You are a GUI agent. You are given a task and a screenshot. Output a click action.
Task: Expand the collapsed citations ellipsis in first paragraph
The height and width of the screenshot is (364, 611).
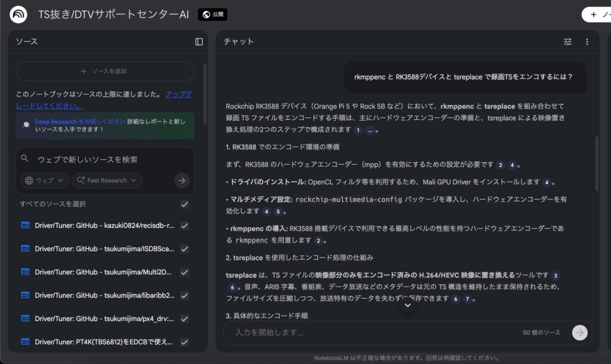369,130
